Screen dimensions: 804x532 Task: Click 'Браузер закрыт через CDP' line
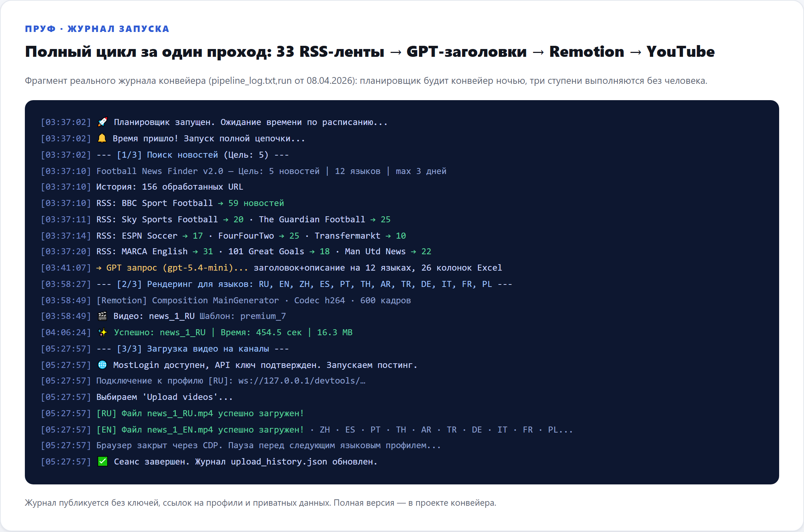268,445
